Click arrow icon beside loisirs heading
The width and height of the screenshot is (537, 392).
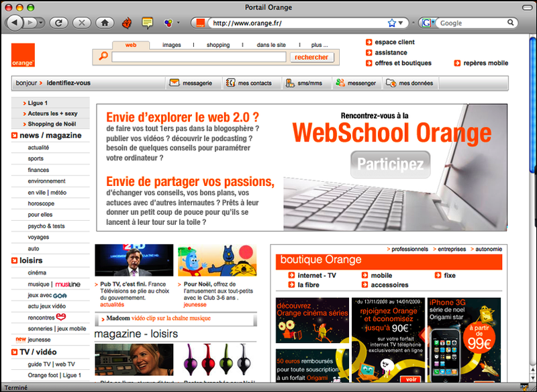(14, 260)
